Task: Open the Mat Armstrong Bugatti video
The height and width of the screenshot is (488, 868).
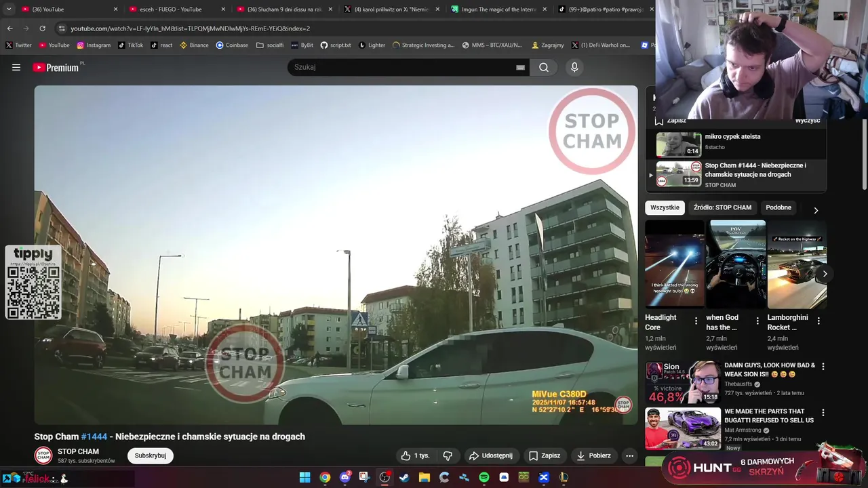Action: point(683,428)
